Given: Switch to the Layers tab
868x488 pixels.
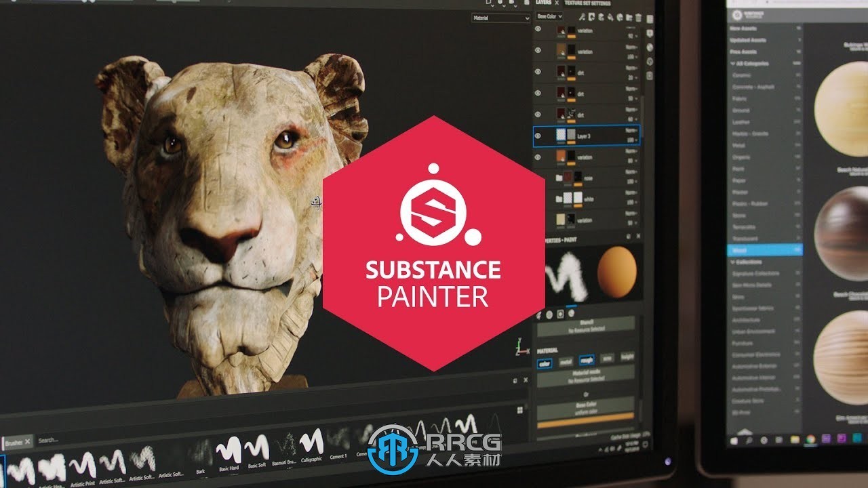Looking at the screenshot, I should click(543, 3).
